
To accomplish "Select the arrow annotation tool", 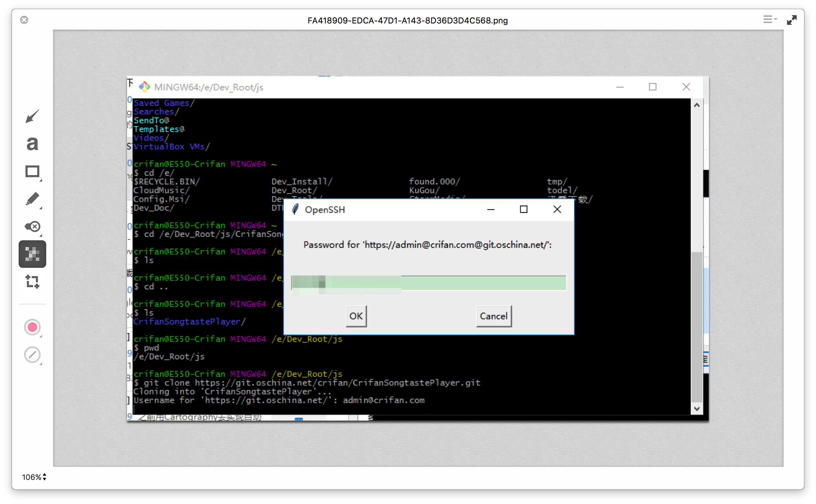I will point(32,117).
